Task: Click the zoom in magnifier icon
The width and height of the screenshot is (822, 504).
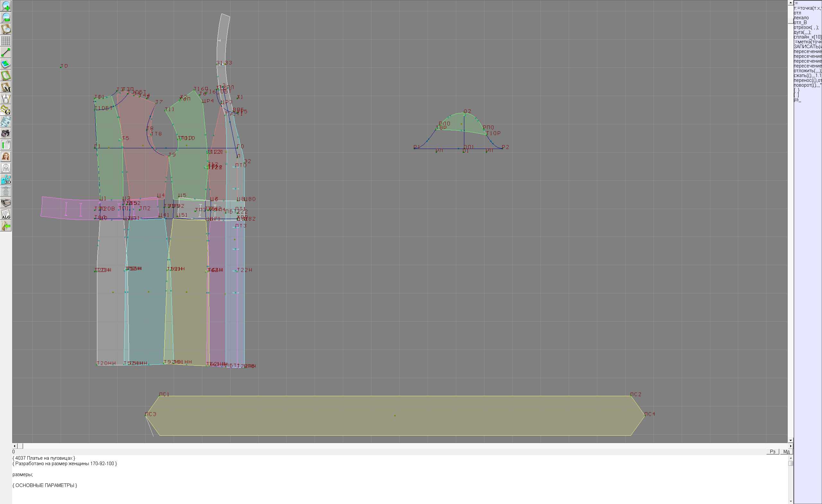Action: [x=6, y=6]
